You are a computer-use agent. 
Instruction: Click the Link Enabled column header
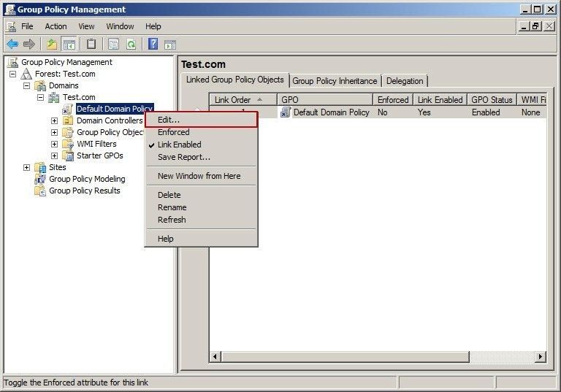click(x=440, y=100)
